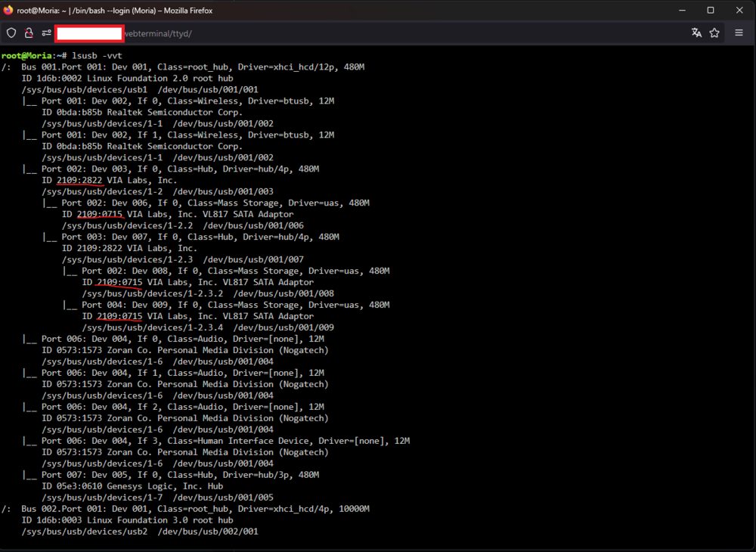Screen dimensions: 756x552
Task: Click the webterminal/ttyd/ URL text
Action: tap(158, 33)
